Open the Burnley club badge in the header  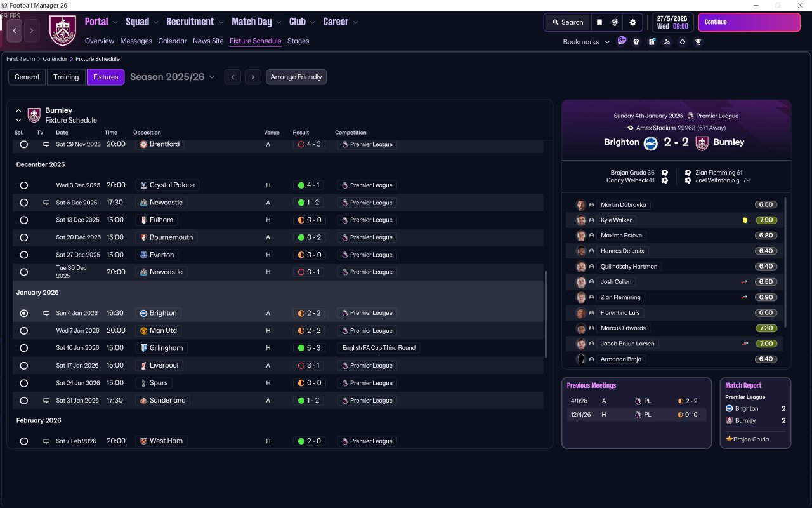pyautogui.click(x=62, y=30)
